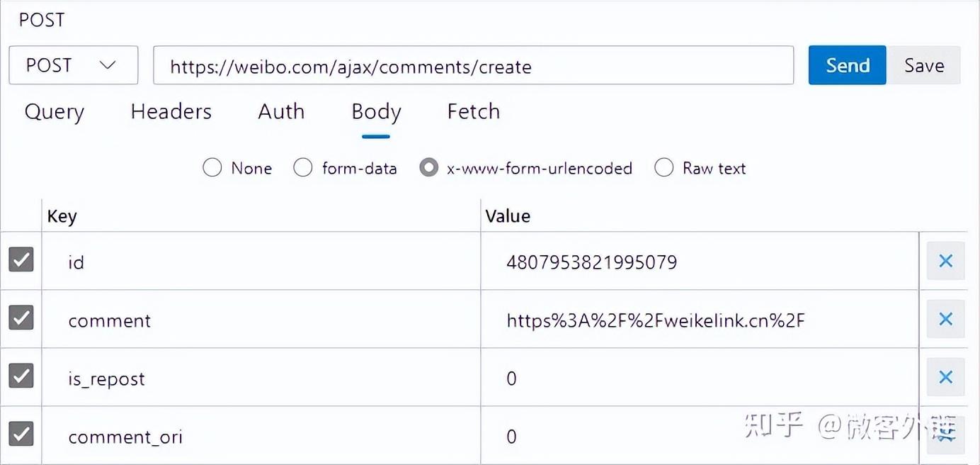The width and height of the screenshot is (980, 465).
Task: Open the Fetch tab
Action: [x=474, y=111]
